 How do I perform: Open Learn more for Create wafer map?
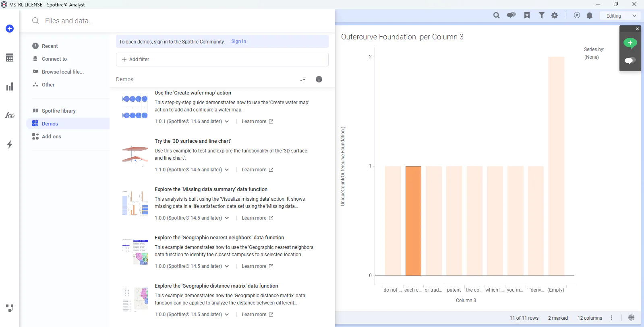pos(257,121)
